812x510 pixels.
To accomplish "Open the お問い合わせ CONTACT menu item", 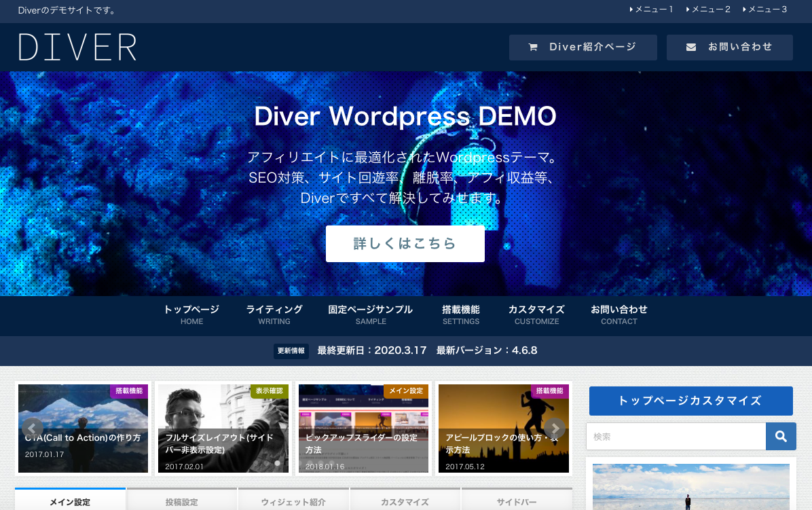I will coord(619,315).
